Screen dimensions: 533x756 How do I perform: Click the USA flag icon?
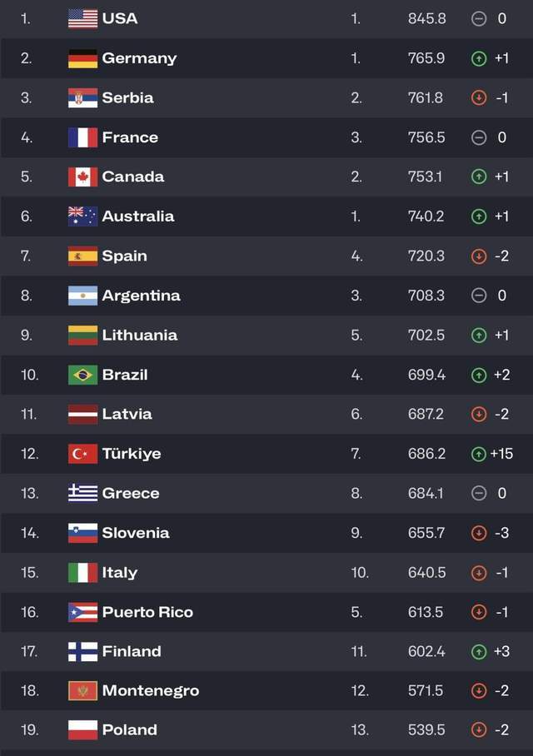point(82,18)
